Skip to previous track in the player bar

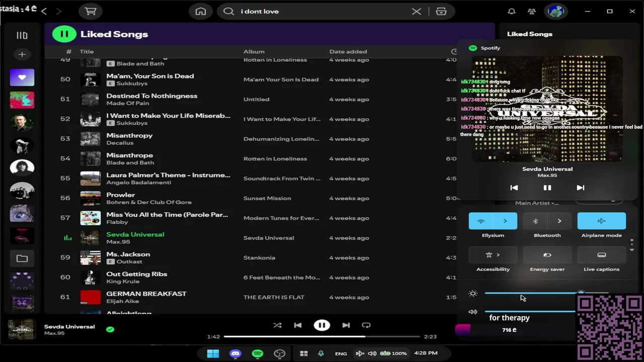tap(298, 325)
